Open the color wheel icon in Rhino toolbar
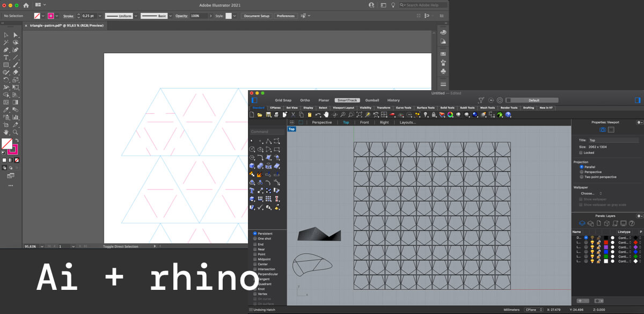 pos(450,115)
